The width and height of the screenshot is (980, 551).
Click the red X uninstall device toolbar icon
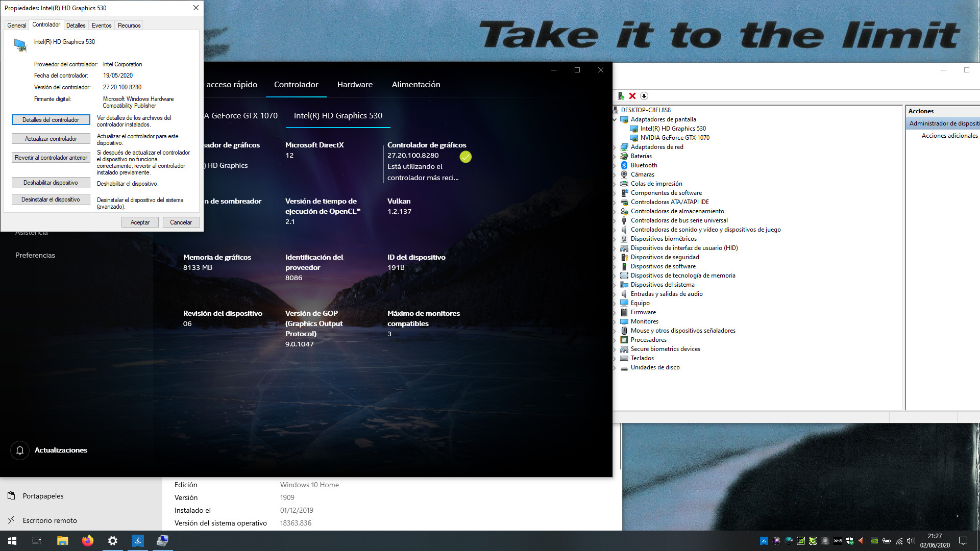(632, 96)
